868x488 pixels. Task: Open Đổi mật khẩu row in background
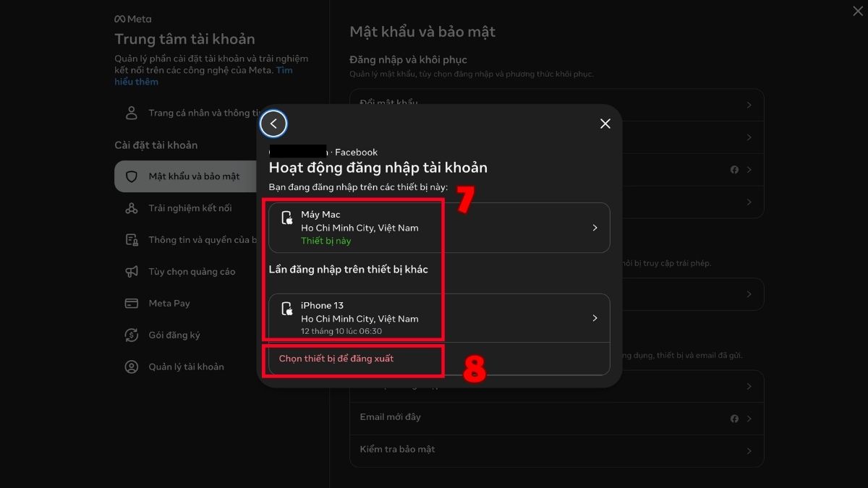[x=557, y=105]
